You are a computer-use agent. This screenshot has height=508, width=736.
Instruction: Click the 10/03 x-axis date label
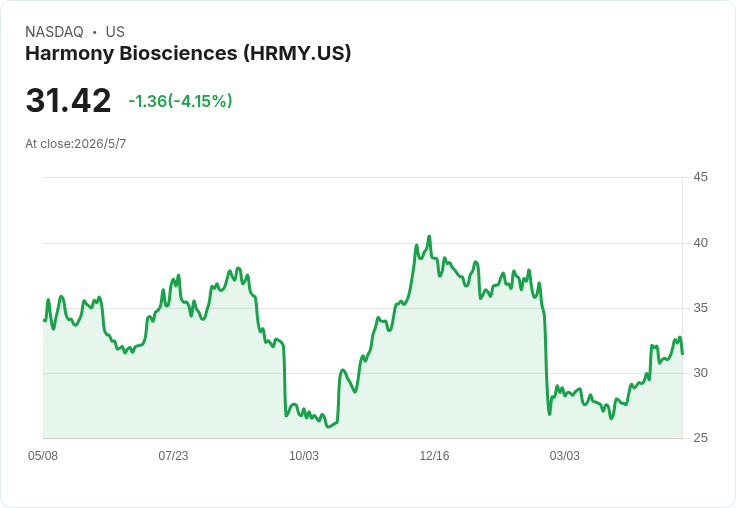click(x=304, y=456)
